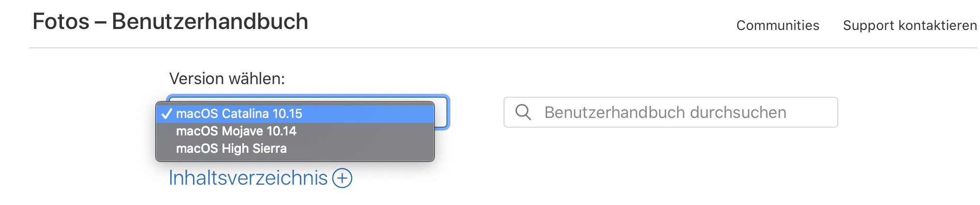Click the 10.15 number in Catalina entry
The width and height of the screenshot is (980, 205).
click(x=287, y=114)
